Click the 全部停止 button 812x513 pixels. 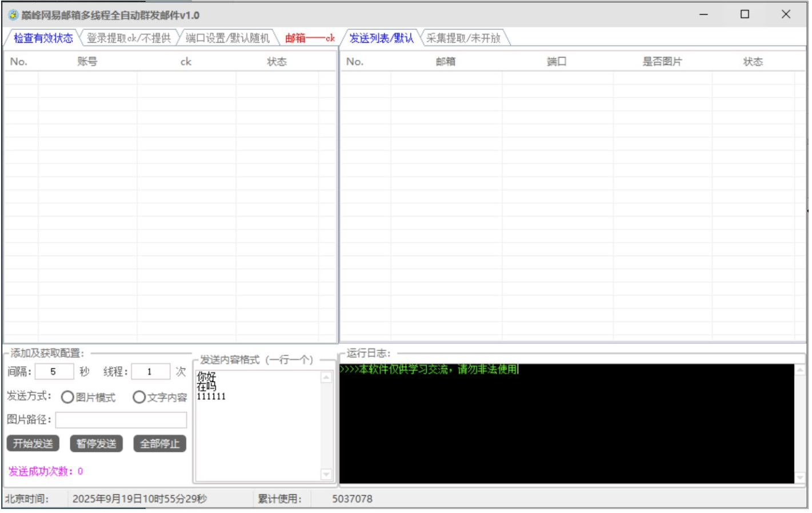[159, 444]
